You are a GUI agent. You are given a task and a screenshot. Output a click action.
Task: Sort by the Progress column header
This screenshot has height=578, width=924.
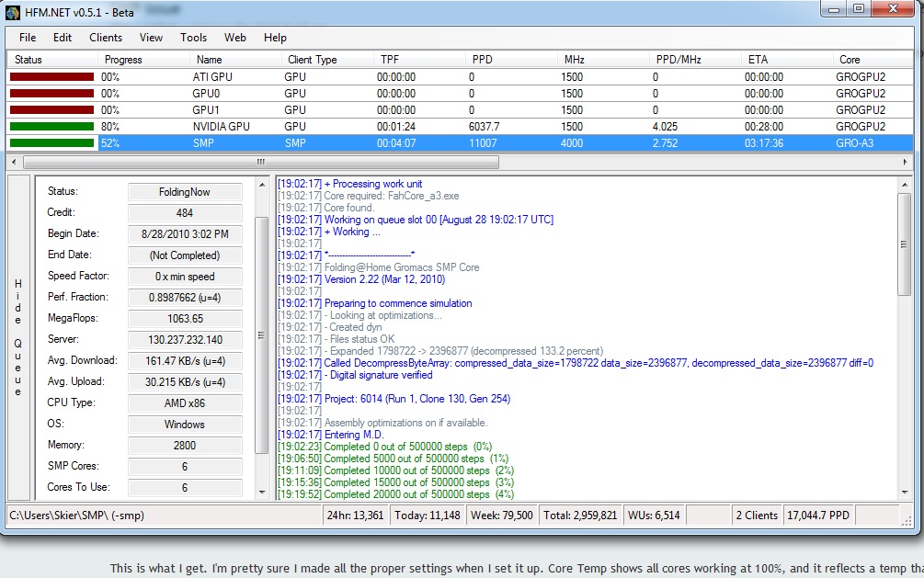[x=123, y=60]
